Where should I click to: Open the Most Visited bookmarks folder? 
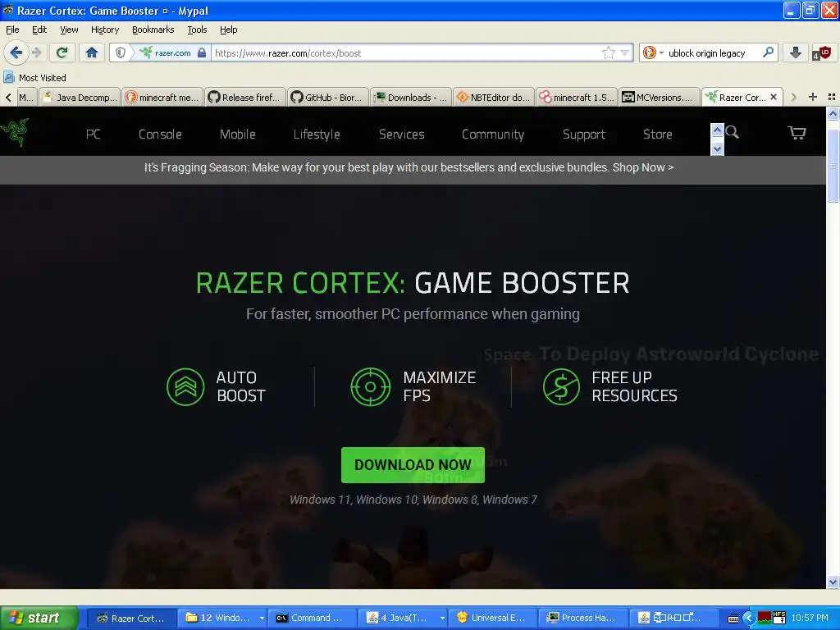34,78
